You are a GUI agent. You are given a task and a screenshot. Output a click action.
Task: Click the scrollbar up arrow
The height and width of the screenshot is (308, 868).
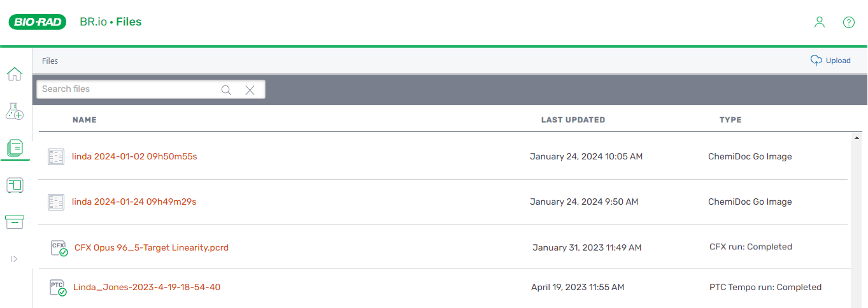(x=857, y=138)
